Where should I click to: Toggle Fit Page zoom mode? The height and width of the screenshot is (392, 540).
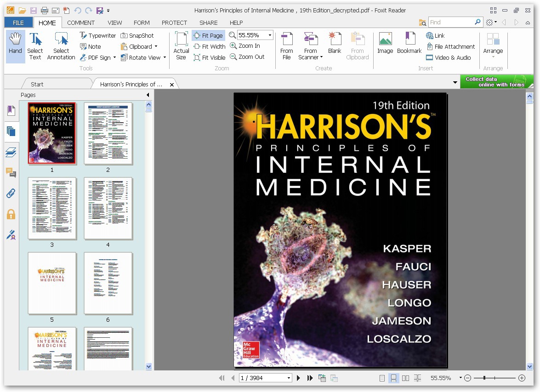point(208,35)
